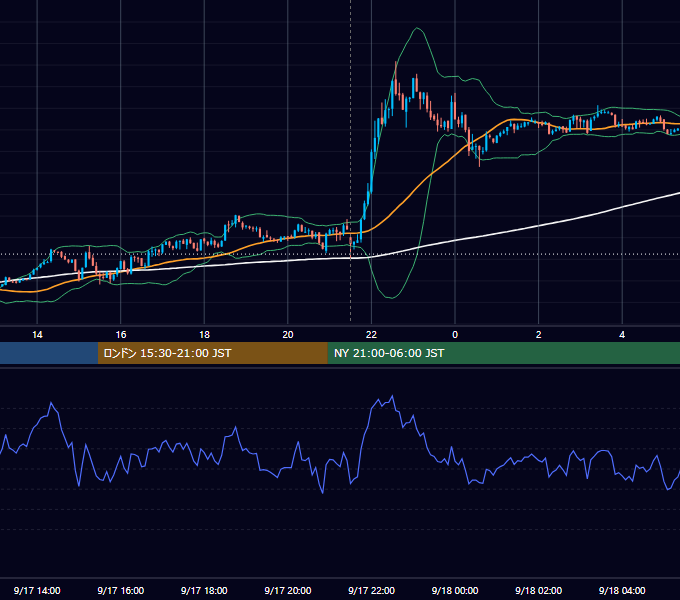This screenshot has height=600, width=680.
Task: Click the 9/17 20:00 time label
Action: [288, 590]
